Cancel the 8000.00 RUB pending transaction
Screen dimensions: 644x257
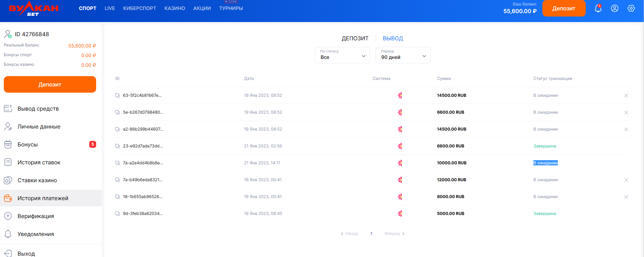tap(626, 197)
